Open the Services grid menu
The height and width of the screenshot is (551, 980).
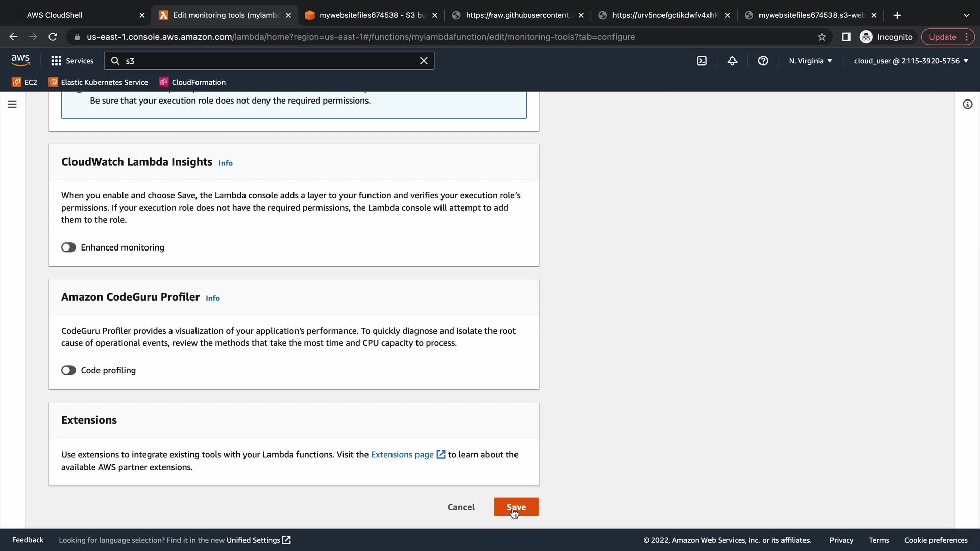(72, 61)
